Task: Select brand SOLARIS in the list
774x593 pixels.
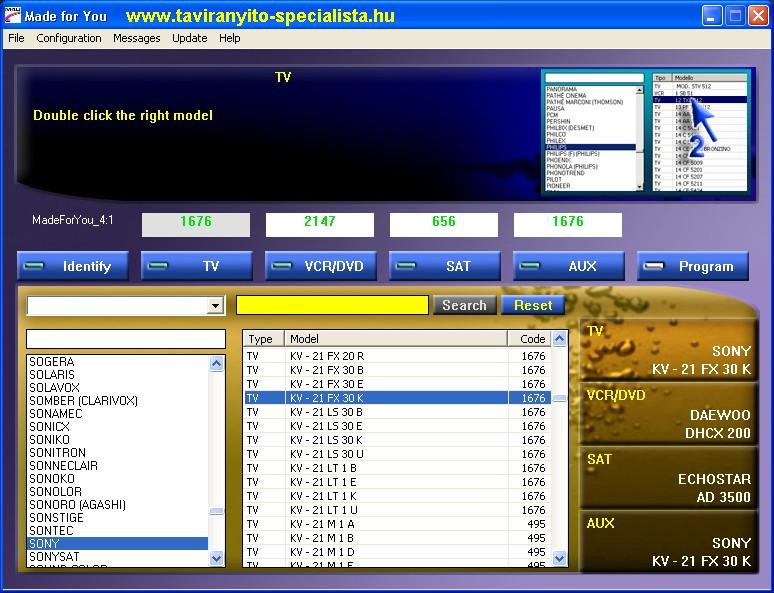Action: pos(117,374)
